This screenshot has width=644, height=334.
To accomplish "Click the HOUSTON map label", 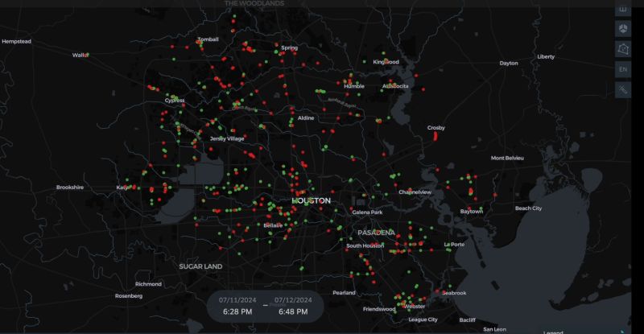I will pos(311,200).
